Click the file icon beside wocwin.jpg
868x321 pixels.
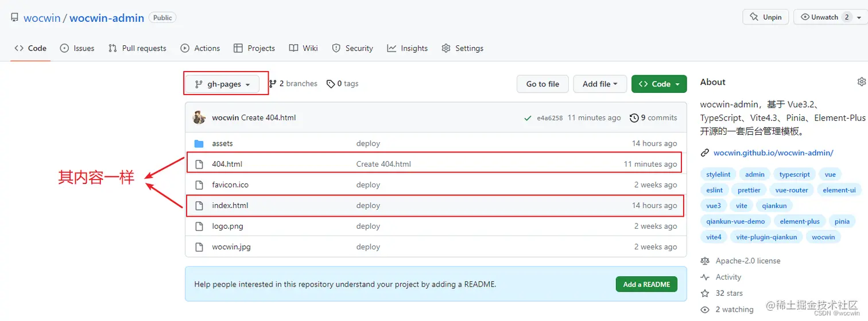pos(199,246)
